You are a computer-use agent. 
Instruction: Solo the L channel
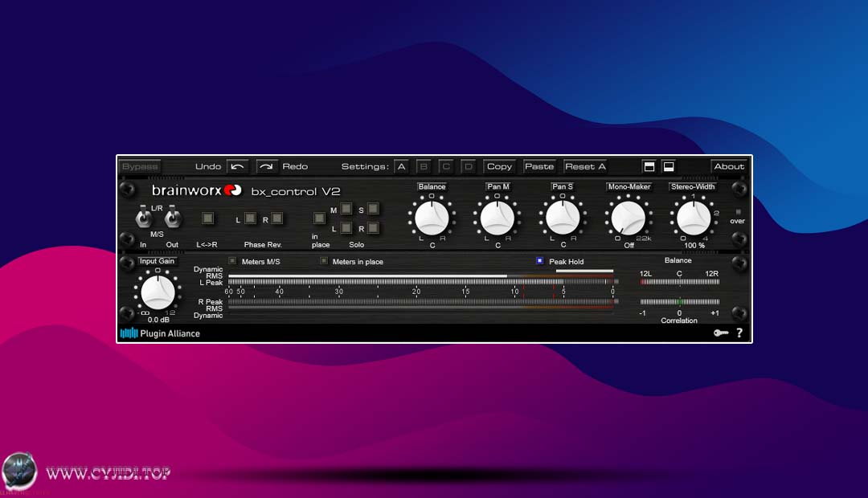coord(346,227)
